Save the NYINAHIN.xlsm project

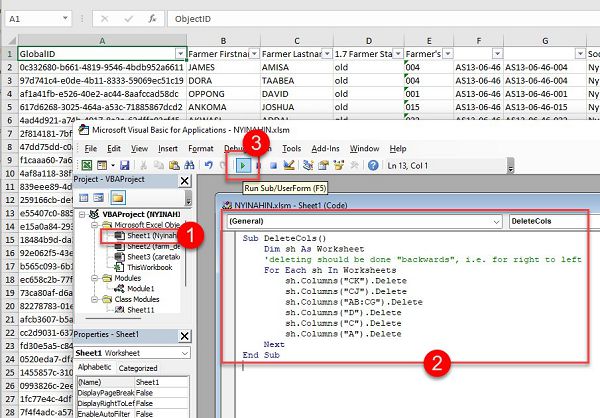pos(124,165)
